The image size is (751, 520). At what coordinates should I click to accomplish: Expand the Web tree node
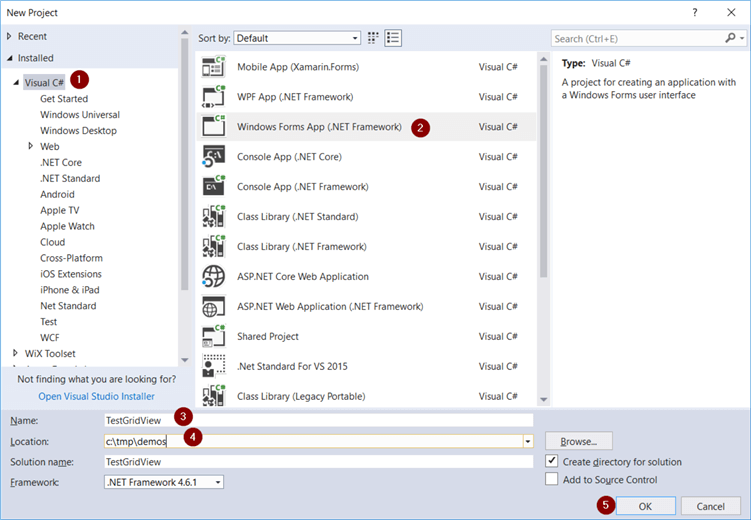point(31,146)
